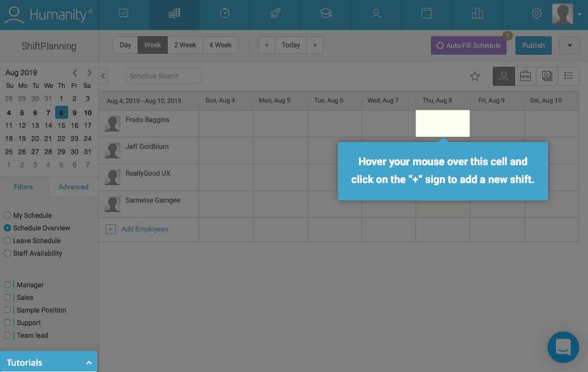Open the chat support bubble
The height and width of the screenshot is (372, 588).
563,347
